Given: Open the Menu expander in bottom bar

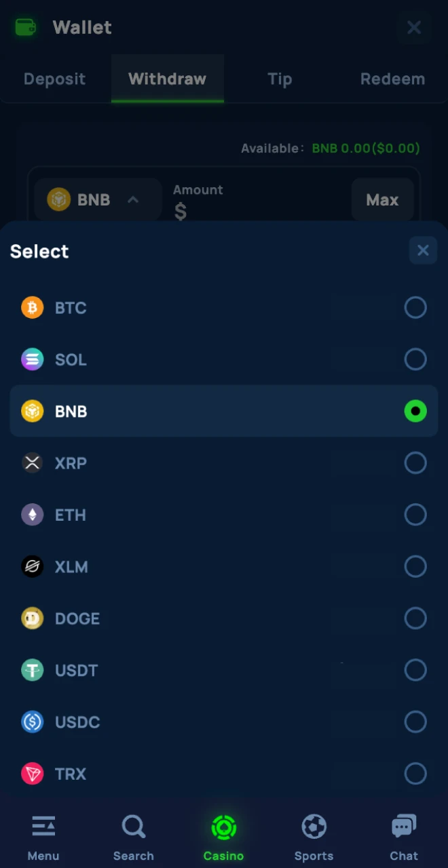Looking at the screenshot, I should coord(43,837).
